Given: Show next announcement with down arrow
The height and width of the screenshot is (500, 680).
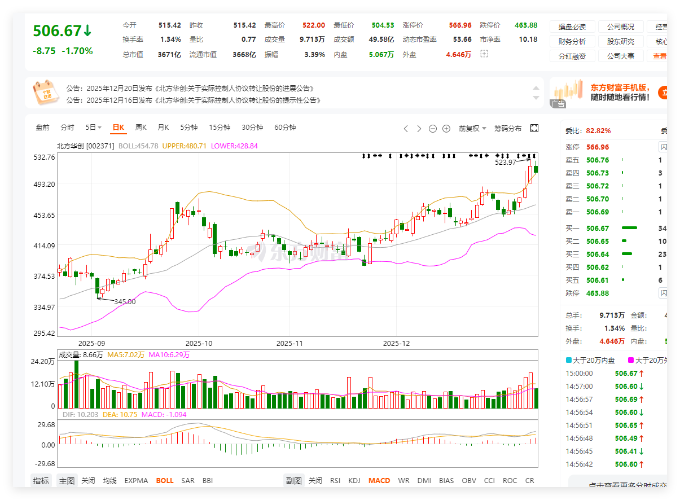Looking at the screenshot, I should (536, 98).
